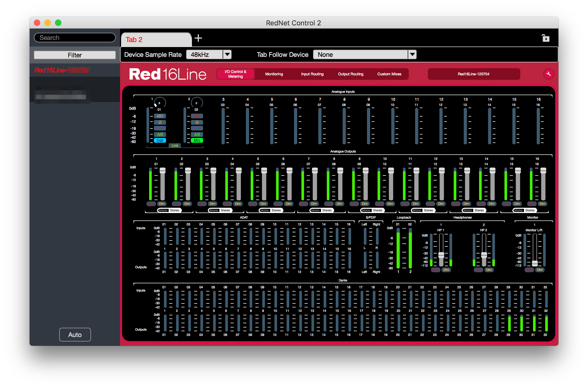The height and width of the screenshot is (388, 588).
Task: Adjust the input 2 gain knob
Action: [196, 103]
